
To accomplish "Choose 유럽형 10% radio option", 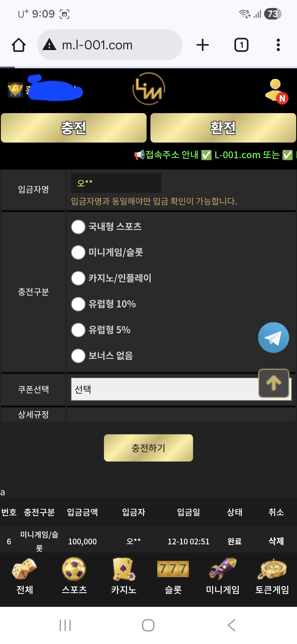I will (x=78, y=304).
